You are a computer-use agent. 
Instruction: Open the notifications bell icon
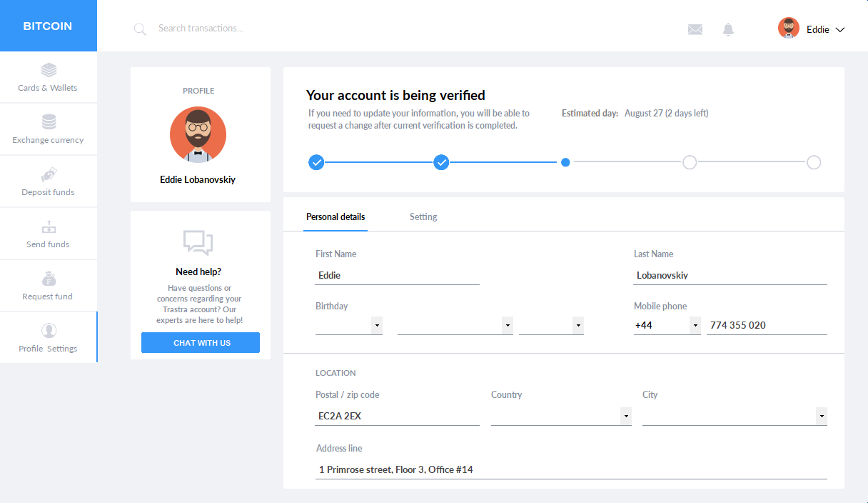(728, 29)
